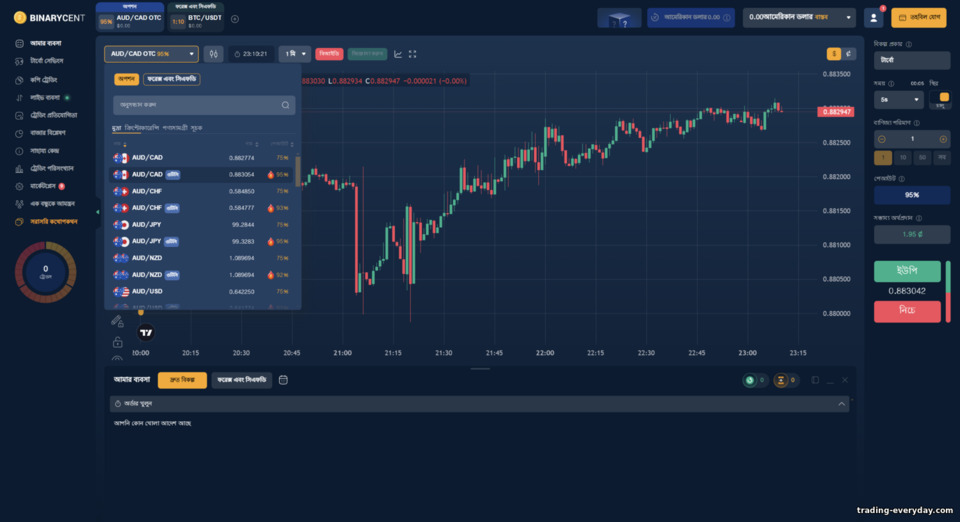Click the red Down trade button
The image size is (960, 522).
pos(907,311)
